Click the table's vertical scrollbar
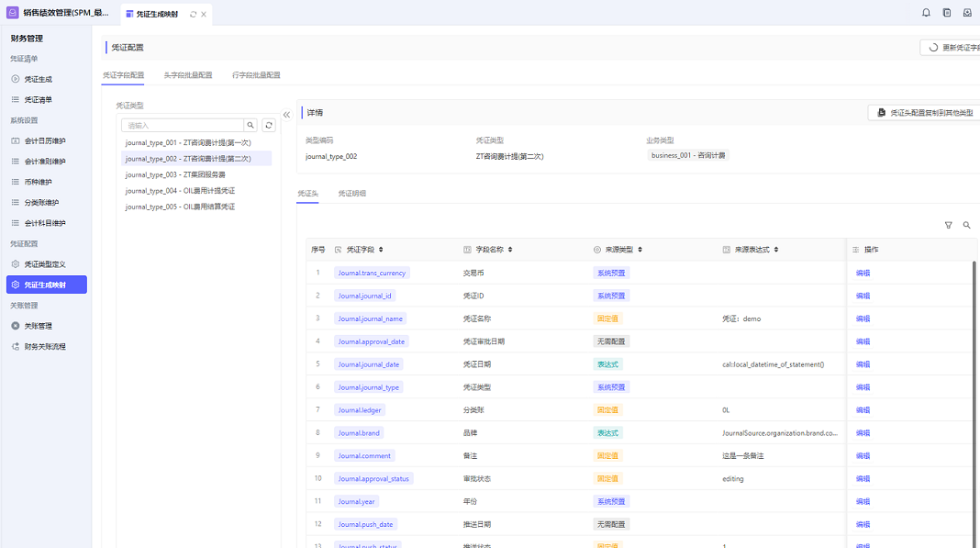The height and width of the screenshot is (548, 980). tap(974, 367)
